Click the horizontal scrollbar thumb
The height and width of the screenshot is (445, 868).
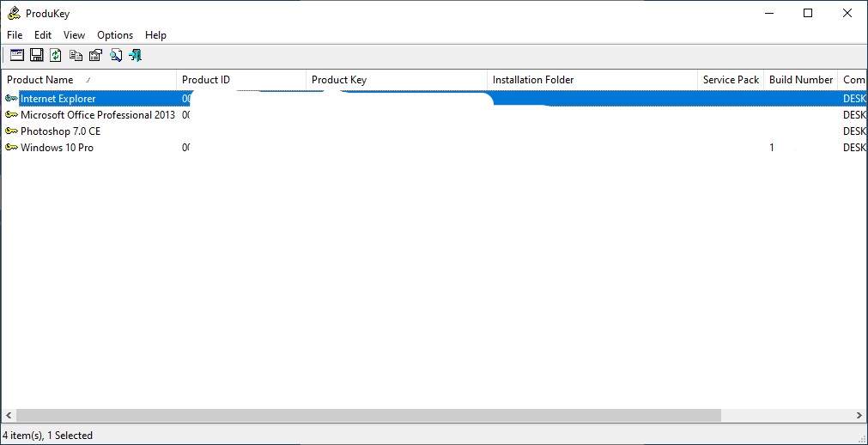(x=368, y=415)
